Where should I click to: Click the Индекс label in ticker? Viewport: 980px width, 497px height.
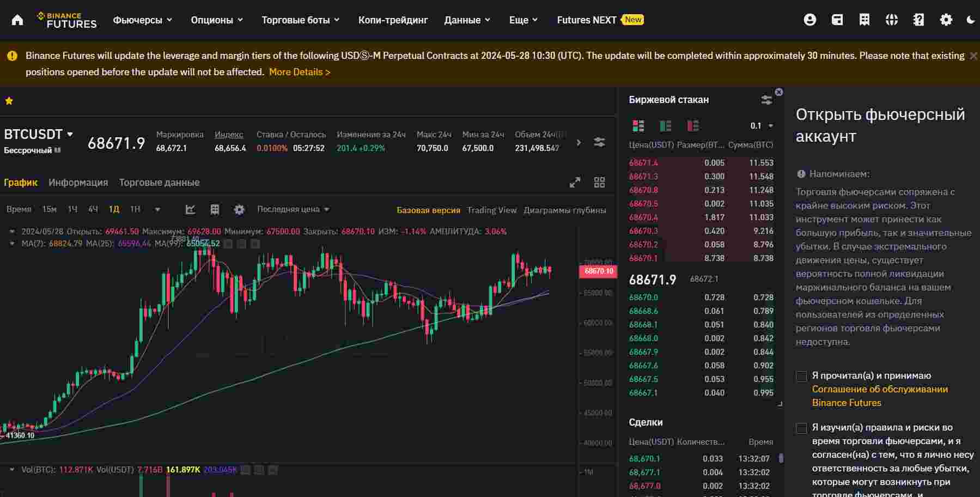pos(229,135)
